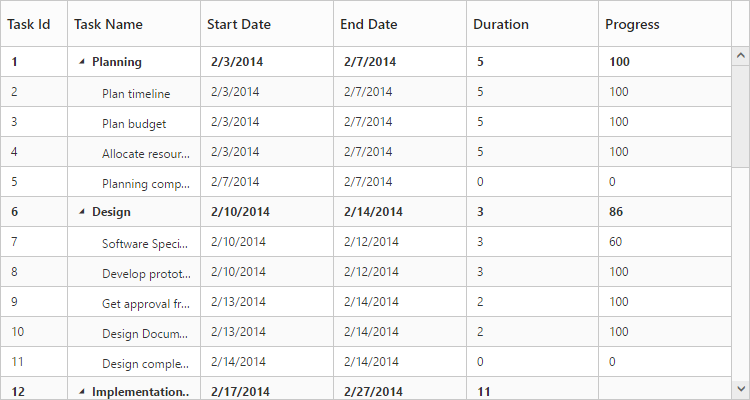Select Task Id 10 cell
The image size is (750, 400).
[18, 332]
